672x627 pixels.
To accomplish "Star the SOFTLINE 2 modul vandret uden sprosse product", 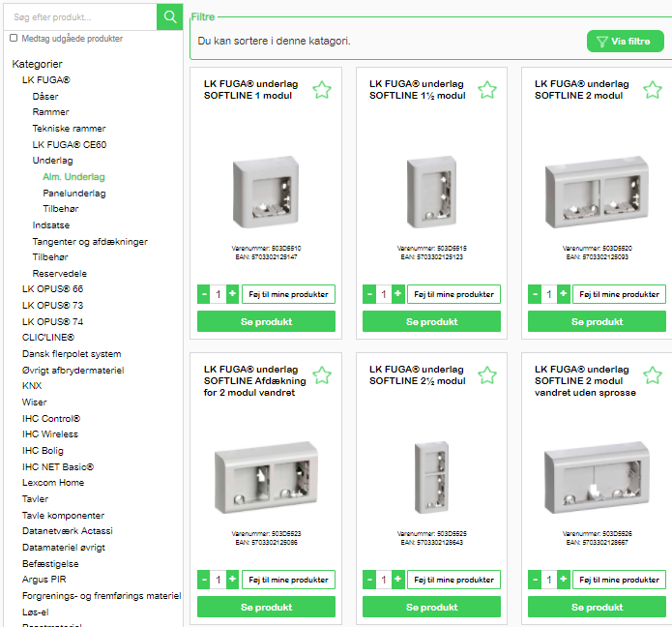I will 653,375.
